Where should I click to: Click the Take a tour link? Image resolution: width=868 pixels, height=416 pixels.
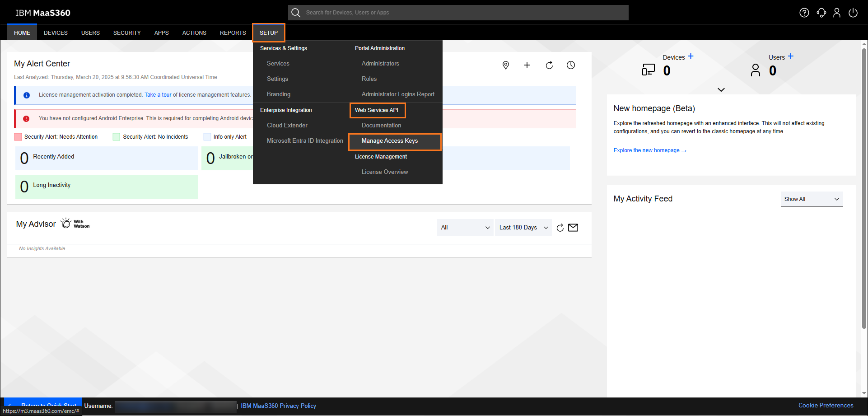tap(158, 95)
